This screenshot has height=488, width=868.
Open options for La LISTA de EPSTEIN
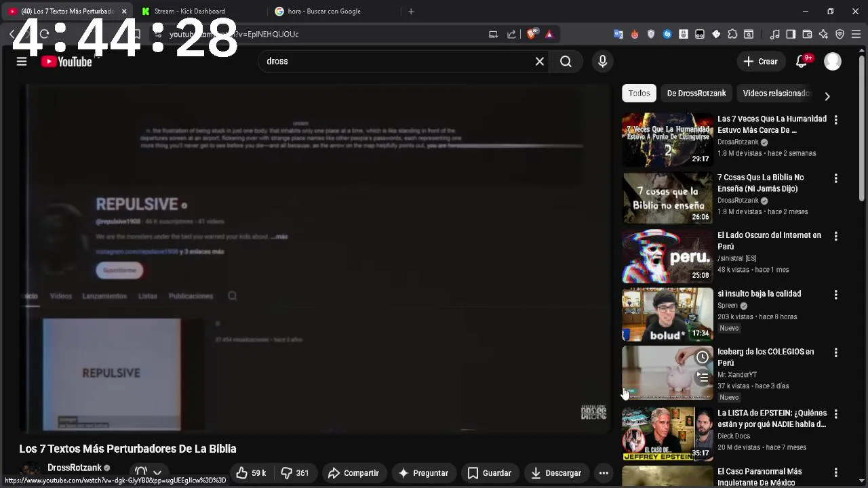[x=835, y=414]
